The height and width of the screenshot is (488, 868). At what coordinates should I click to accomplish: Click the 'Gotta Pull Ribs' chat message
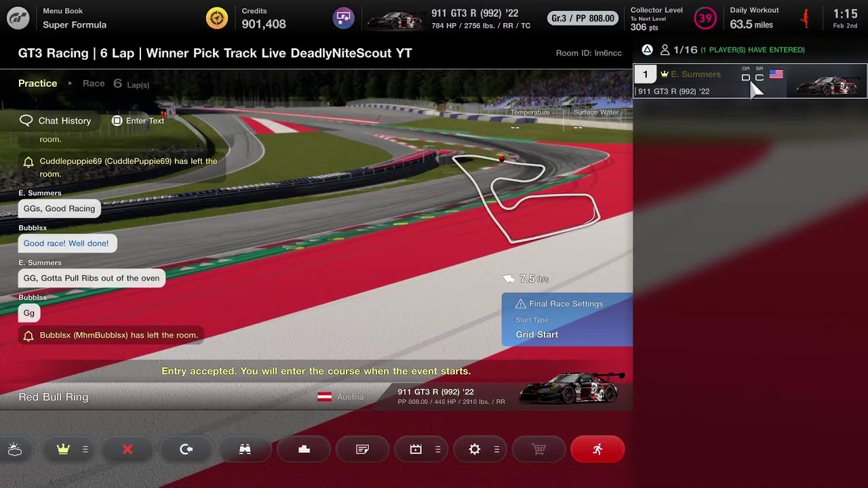[92, 278]
